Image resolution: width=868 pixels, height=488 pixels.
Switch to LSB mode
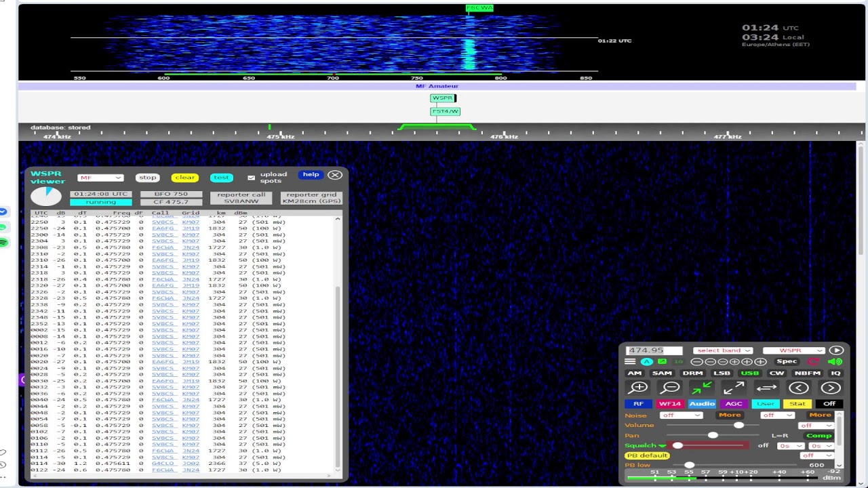point(722,373)
